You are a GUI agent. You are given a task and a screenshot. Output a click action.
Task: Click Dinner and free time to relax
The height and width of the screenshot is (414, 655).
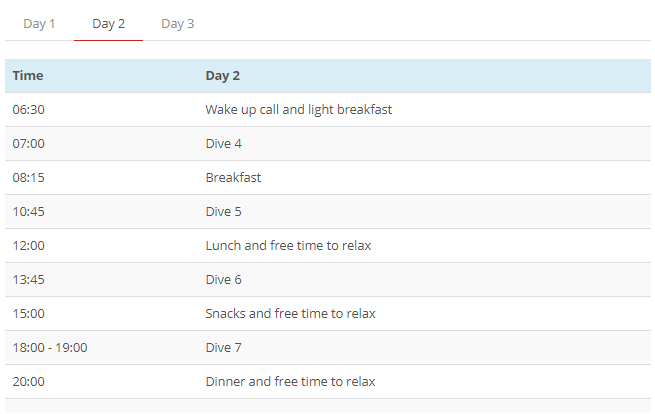(290, 381)
